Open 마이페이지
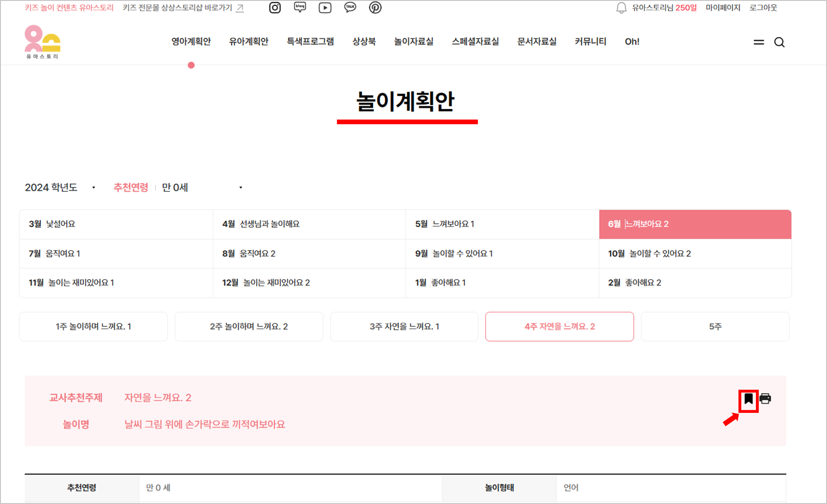 click(x=723, y=8)
